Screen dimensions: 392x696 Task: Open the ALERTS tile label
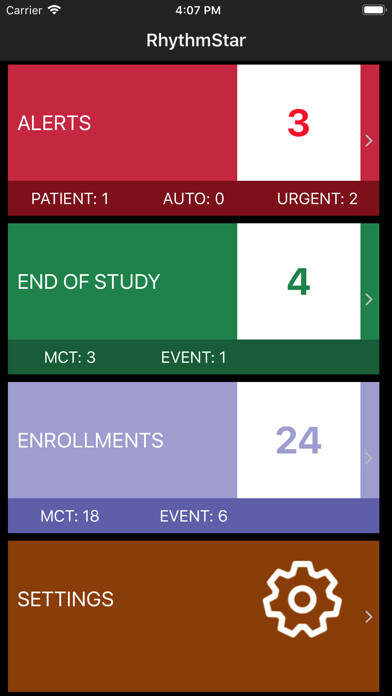pos(54,123)
